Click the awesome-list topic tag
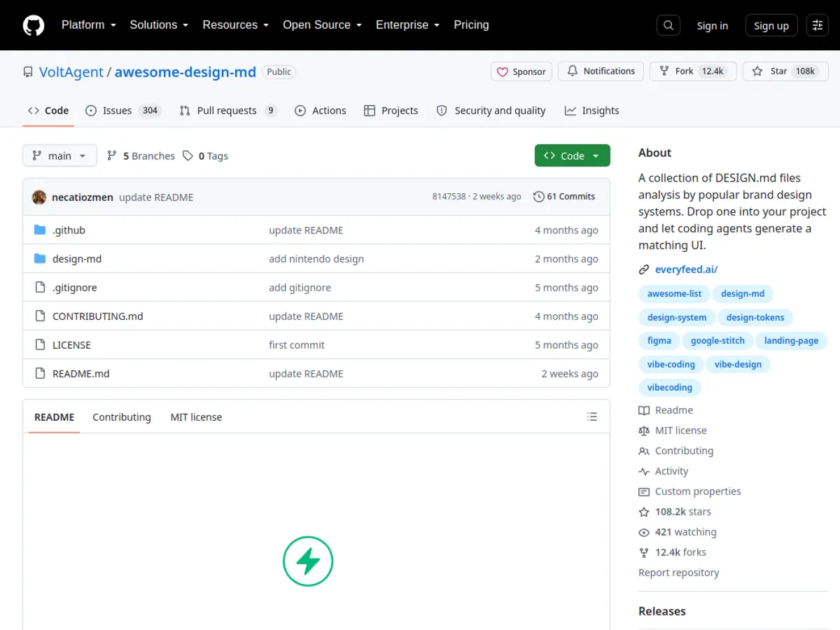Screen dimensions: 840x630 click(x=674, y=294)
